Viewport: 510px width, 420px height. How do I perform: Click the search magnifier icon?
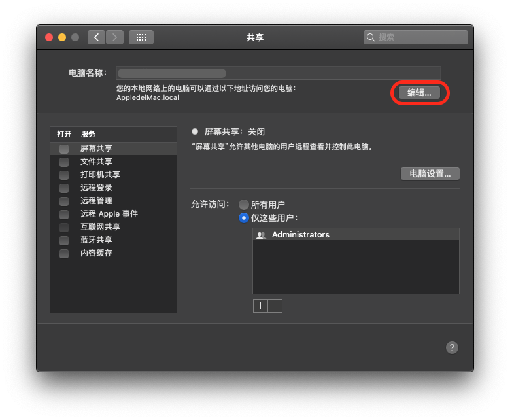pyautogui.click(x=371, y=37)
